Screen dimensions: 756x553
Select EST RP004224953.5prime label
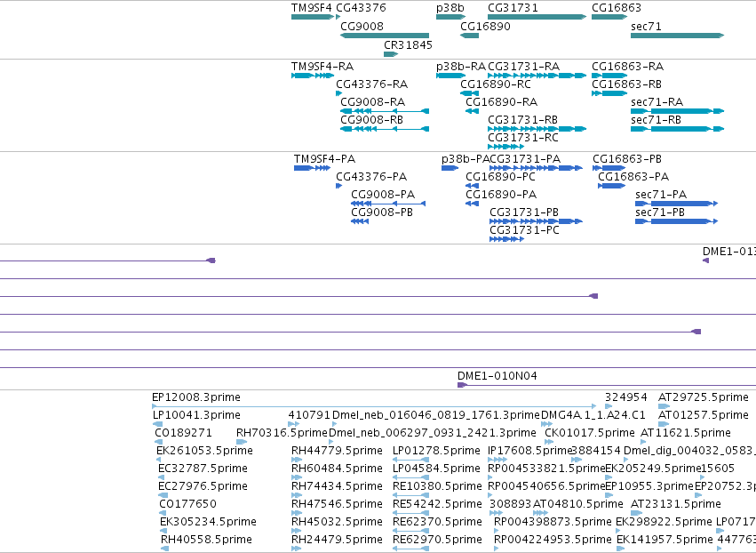pyautogui.click(x=553, y=540)
